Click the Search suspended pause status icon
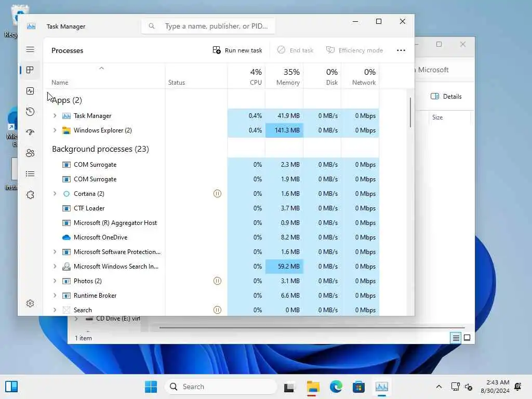Image resolution: width=532 pixels, height=399 pixels. point(217,310)
